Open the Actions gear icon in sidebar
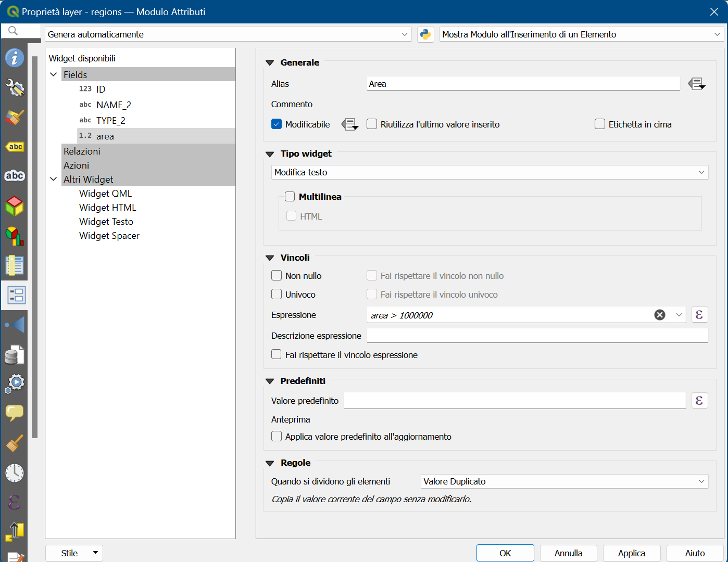This screenshot has height=562, width=728. pos(15,384)
